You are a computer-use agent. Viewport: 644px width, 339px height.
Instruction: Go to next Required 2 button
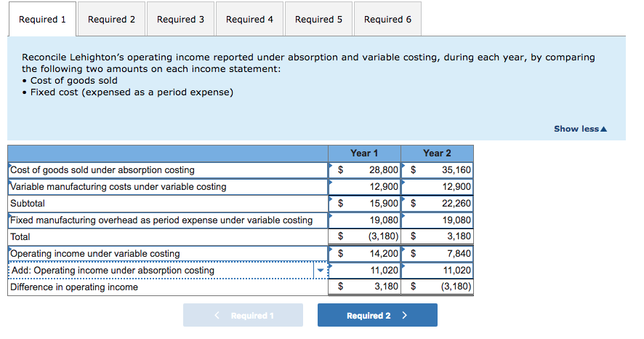point(377,315)
